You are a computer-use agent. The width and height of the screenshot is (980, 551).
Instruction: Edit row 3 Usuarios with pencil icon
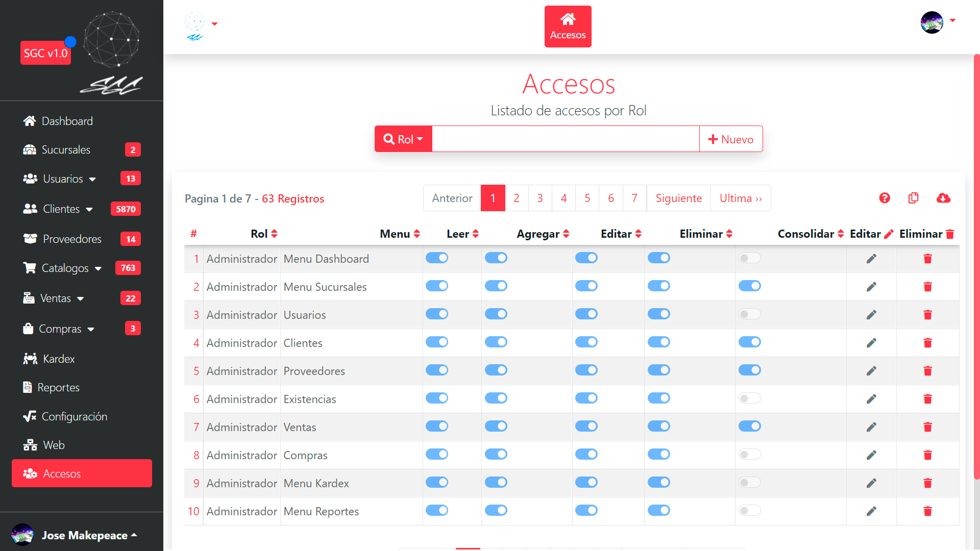click(871, 315)
